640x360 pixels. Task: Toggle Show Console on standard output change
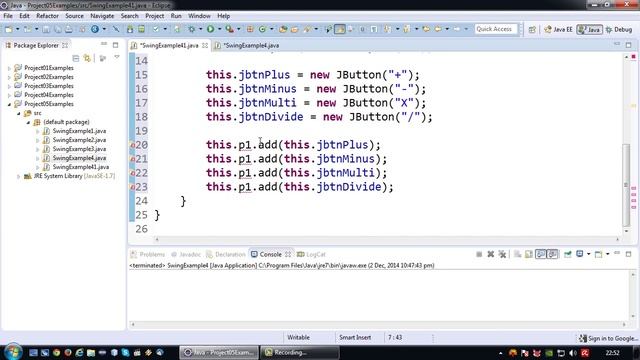[x=541, y=254]
